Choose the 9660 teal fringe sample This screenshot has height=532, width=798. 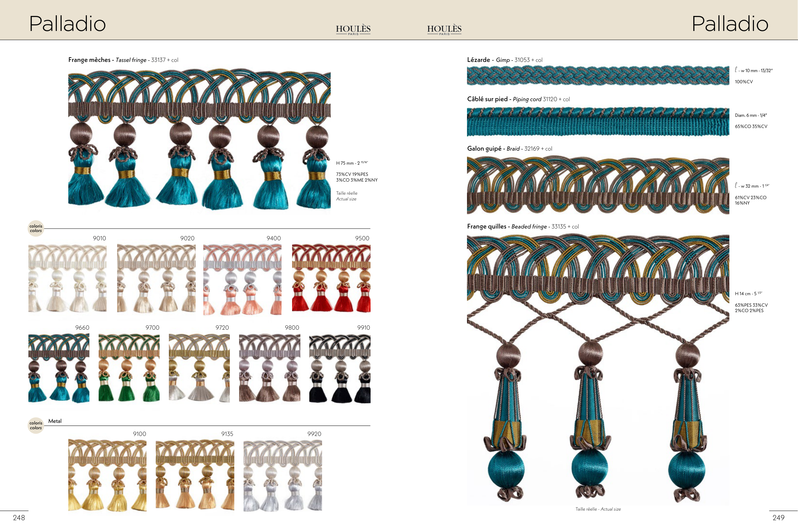pos(59,368)
